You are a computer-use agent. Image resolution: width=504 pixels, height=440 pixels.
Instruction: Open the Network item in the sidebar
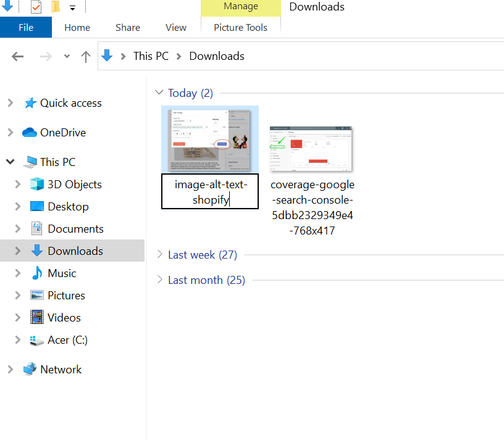point(60,369)
